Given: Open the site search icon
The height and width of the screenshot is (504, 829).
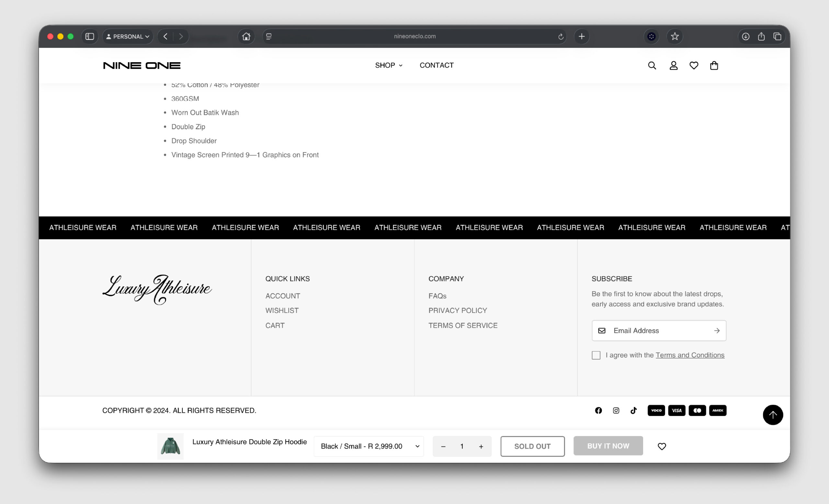Looking at the screenshot, I should click(x=652, y=66).
